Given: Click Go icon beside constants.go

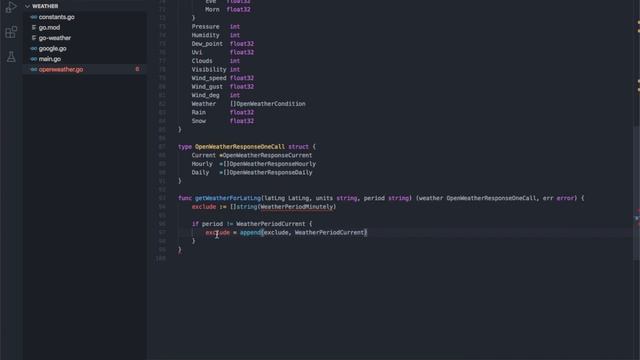Looking at the screenshot, I should [x=34, y=17].
